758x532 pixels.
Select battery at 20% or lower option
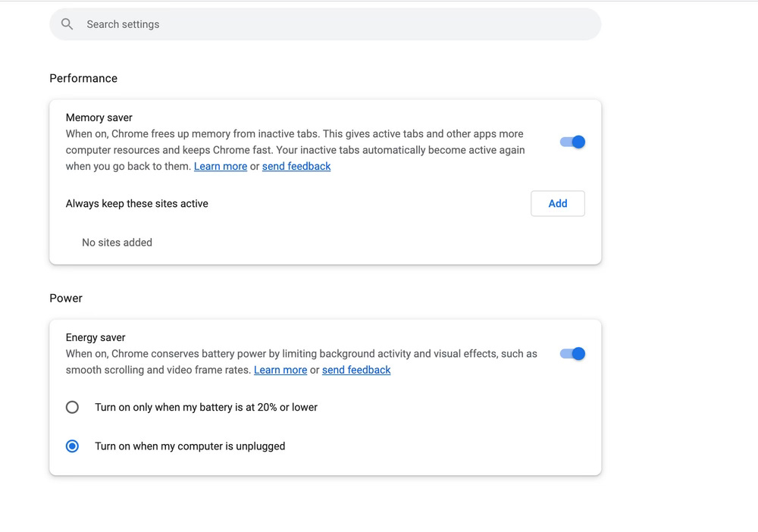click(72, 407)
